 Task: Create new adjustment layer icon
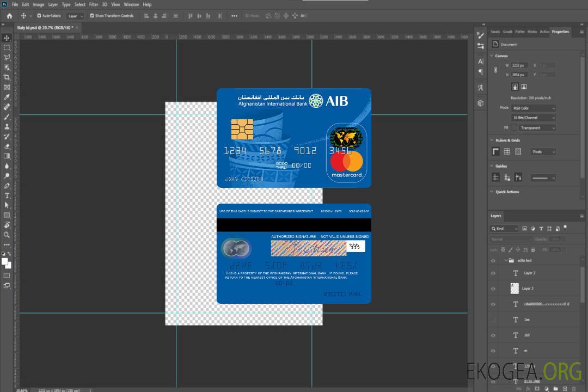click(547, 389)
